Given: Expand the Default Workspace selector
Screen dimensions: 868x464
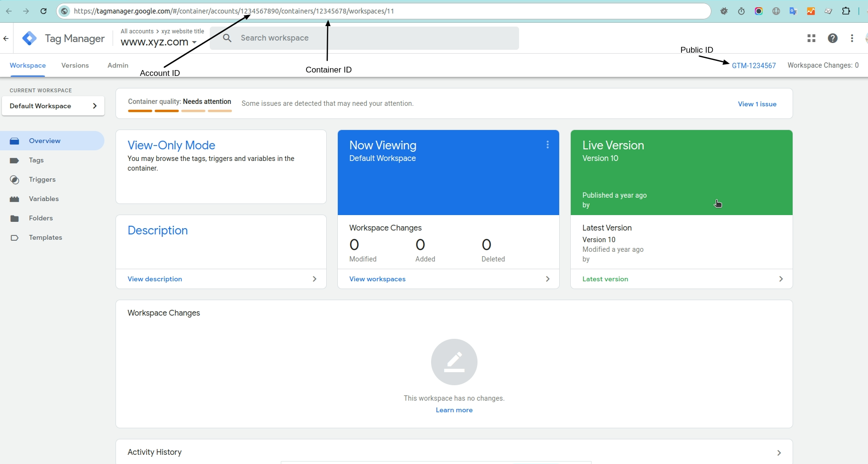Looking at the screenshot, I should tap(53, 106).
